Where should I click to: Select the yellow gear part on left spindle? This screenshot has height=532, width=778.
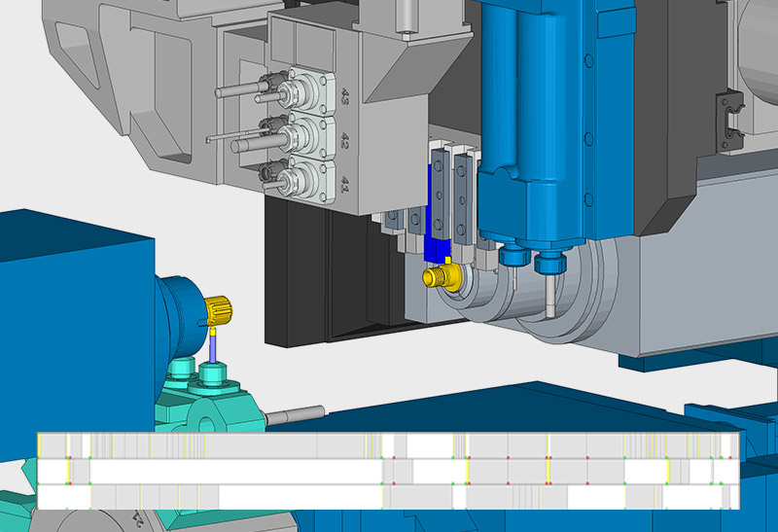pyautogui.click(x=219, y=311)
